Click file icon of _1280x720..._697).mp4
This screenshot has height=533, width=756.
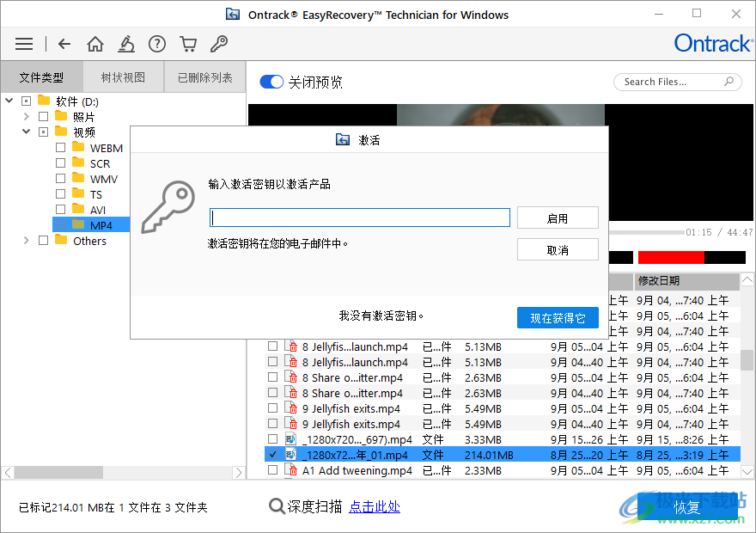coord(290,439)
